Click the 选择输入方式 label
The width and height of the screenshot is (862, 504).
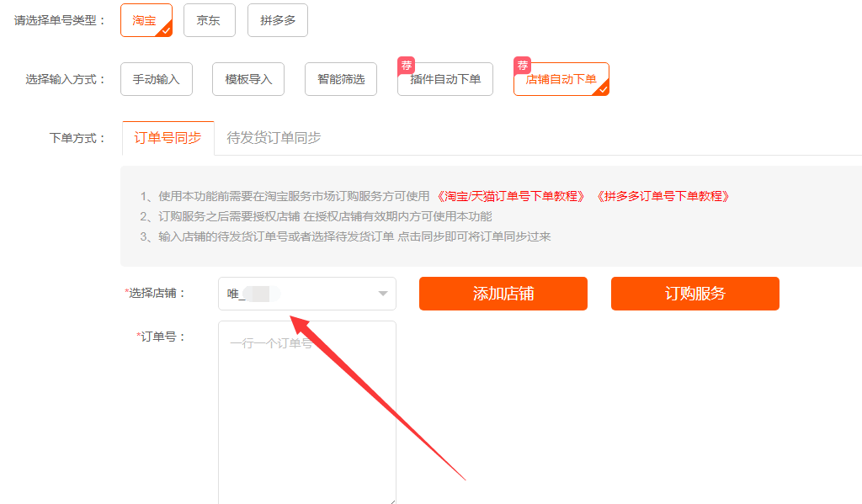click(x=65, y=79)
